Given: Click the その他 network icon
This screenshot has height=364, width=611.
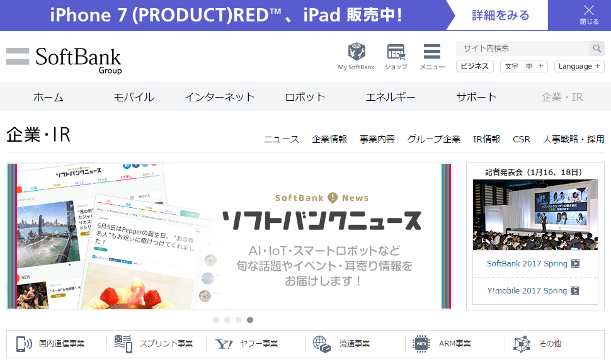Looking at the screenshot, I should click(x=522, y=344).
